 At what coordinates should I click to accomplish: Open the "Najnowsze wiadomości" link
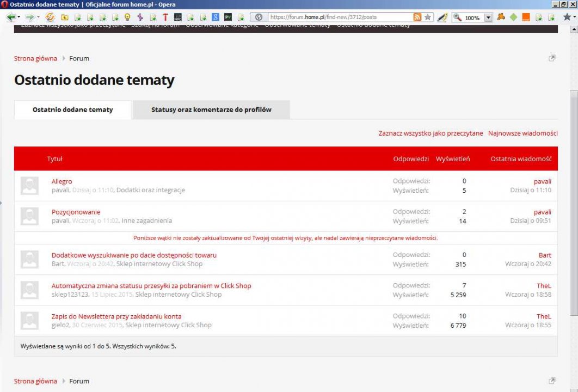(x=522, y=133)
